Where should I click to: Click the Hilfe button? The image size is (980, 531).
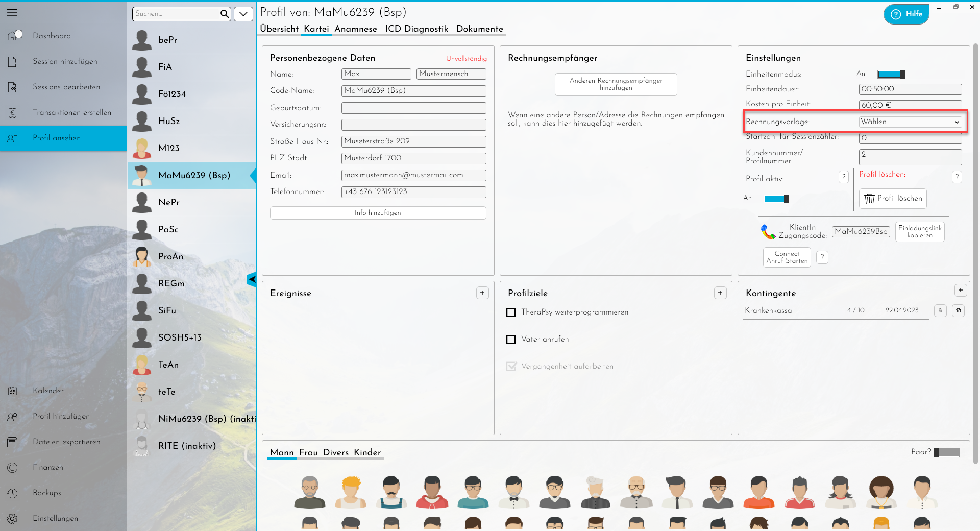click(x=906, y=14)
